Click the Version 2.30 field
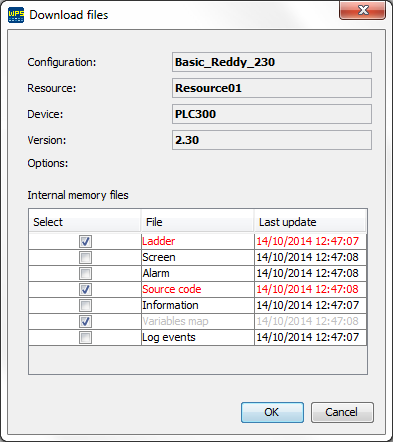393x442 pixels. [272, 140]
